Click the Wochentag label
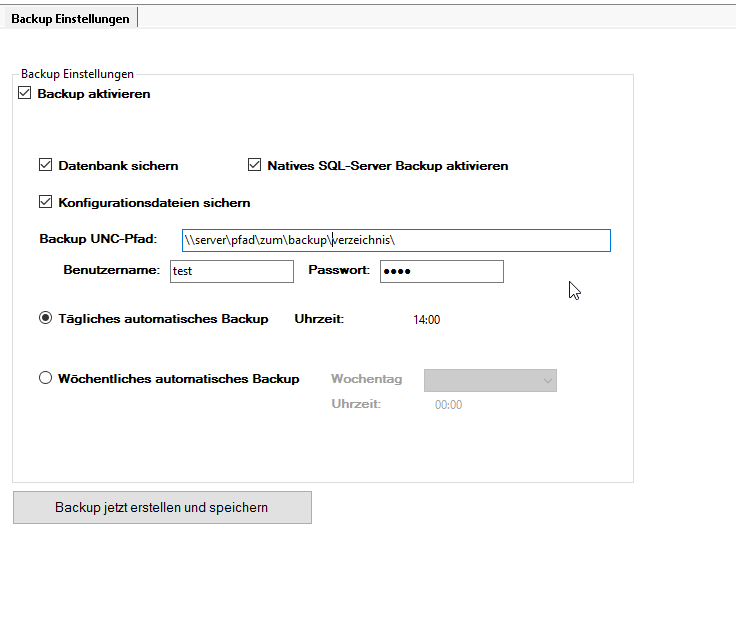Viewport: 736px width, 637px height. point(366,379)
